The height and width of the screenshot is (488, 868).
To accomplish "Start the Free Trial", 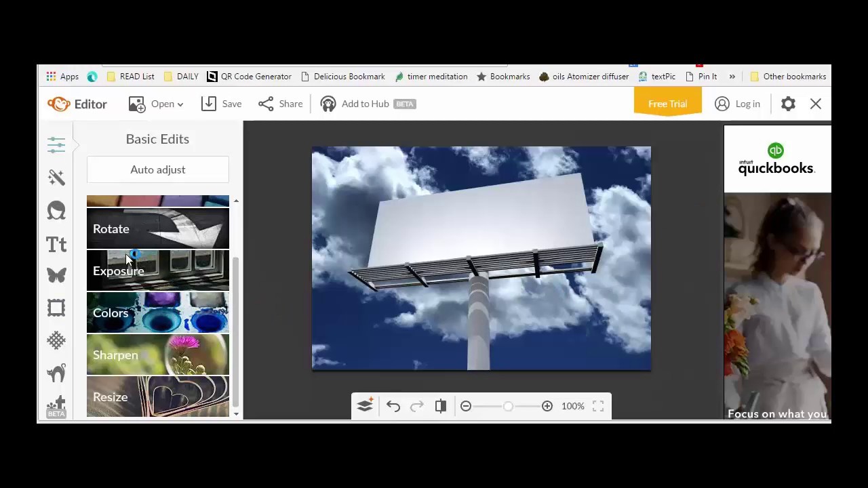I will (667, 103).
